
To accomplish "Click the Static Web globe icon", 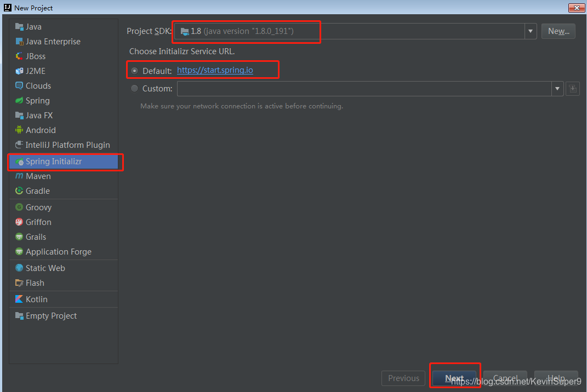I will point(19,268).
